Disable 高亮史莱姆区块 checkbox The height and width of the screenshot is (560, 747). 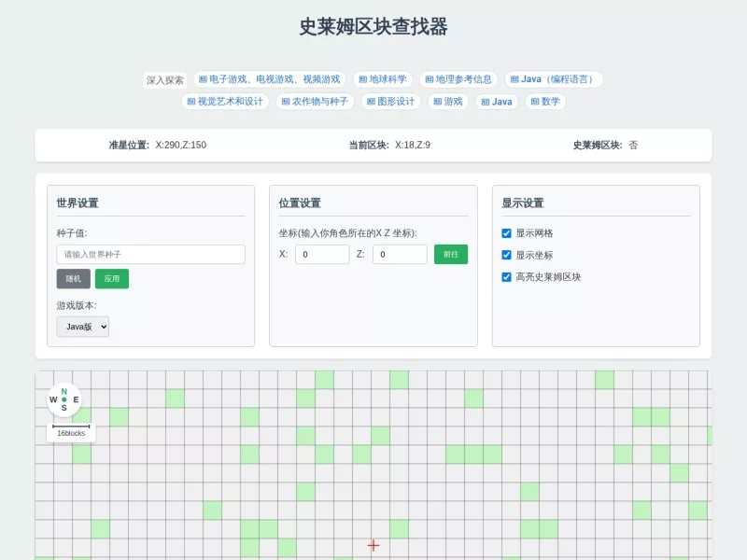[506, 277]
